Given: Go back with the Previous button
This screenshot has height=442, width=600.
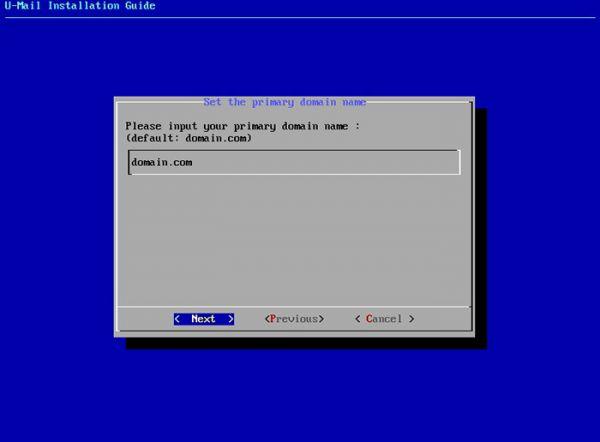Looking at the screenshot, I should (294, 319).
